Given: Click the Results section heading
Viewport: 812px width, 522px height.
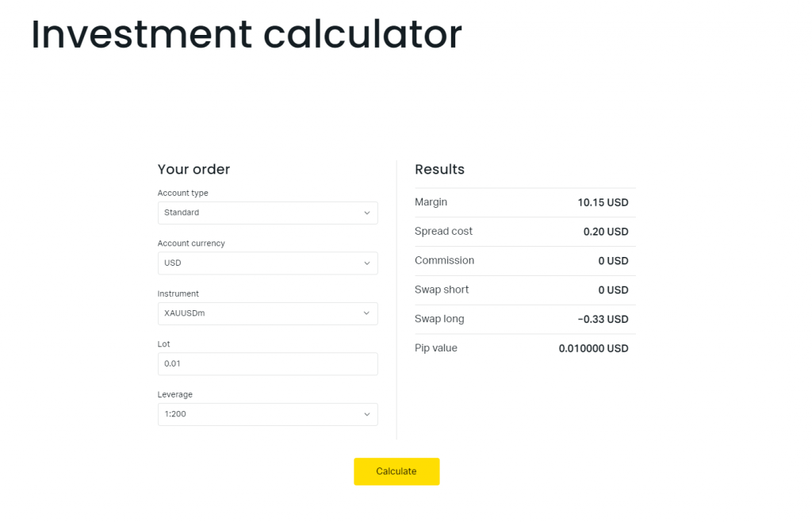Looking at the screenshot, I should [x=439, y=169].
